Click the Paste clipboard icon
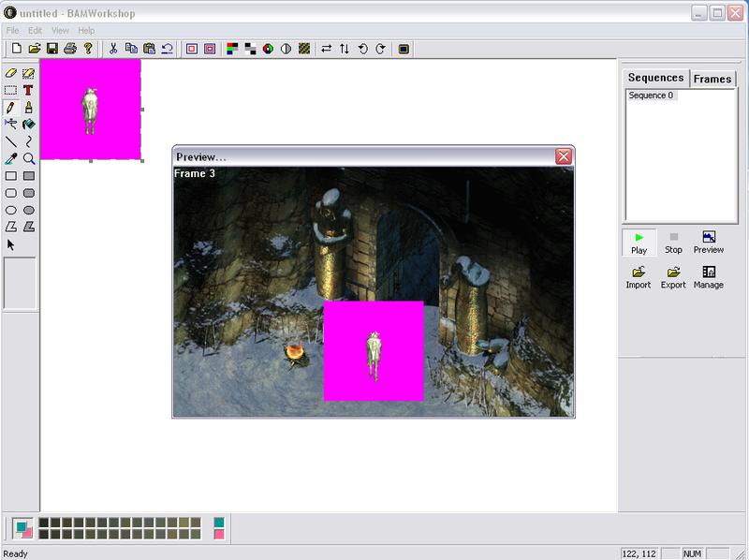Screen dimensions: 749x560 pos(149,49)
